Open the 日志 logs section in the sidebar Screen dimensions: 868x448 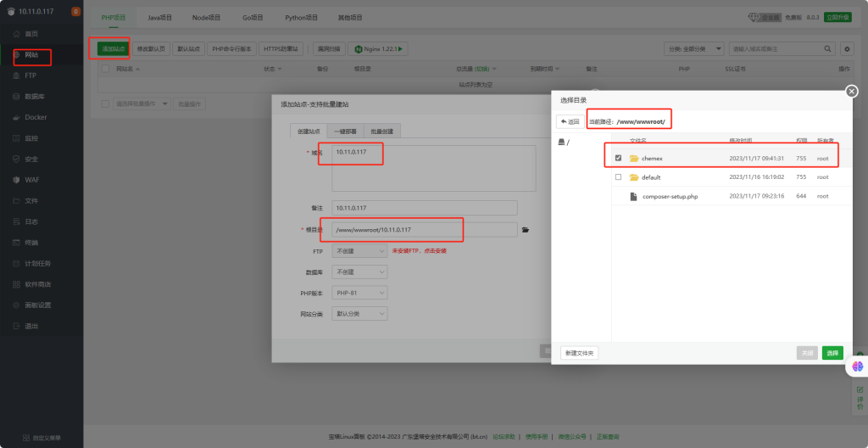coord(31,221)
